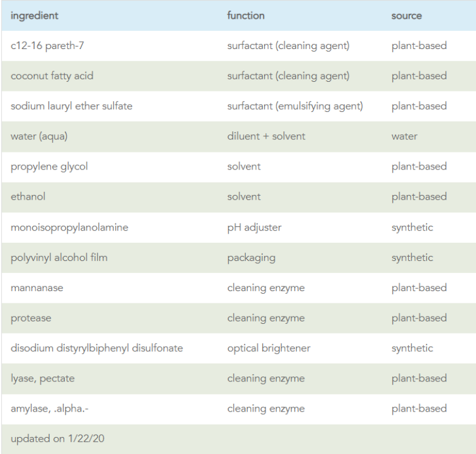Click 'plant-based' in the amylase row

(419, 409)
